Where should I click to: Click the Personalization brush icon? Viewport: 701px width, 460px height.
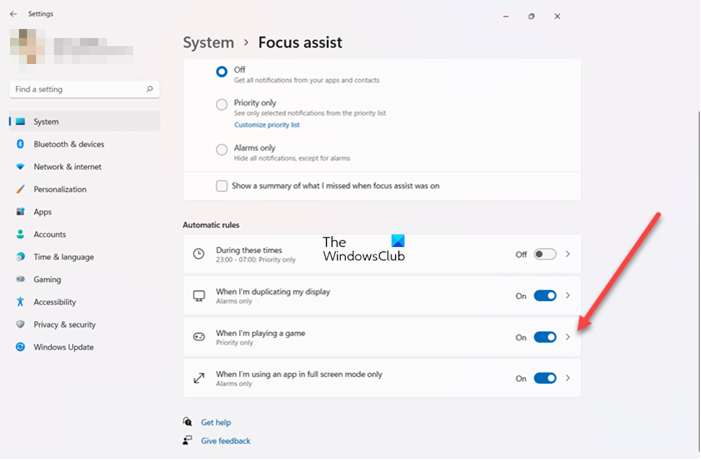[20, 189]
